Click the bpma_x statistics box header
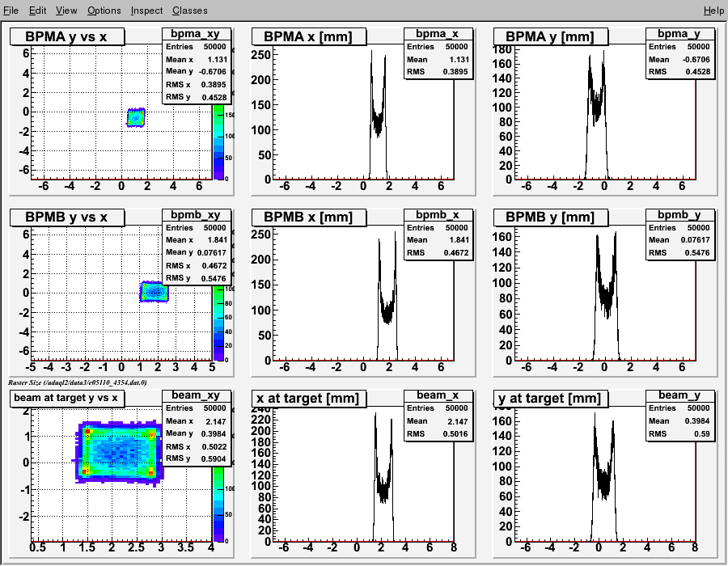 click(x=438, y=34)
